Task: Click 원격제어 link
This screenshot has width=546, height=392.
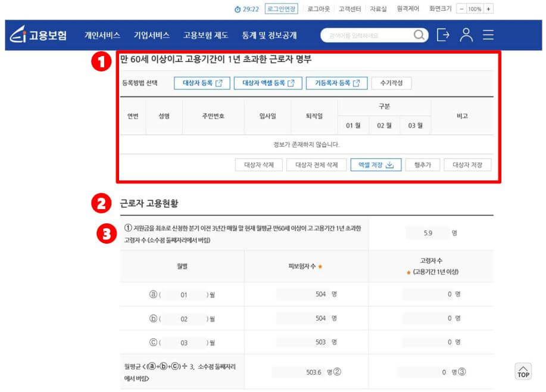Action: (x=408, y=9)
